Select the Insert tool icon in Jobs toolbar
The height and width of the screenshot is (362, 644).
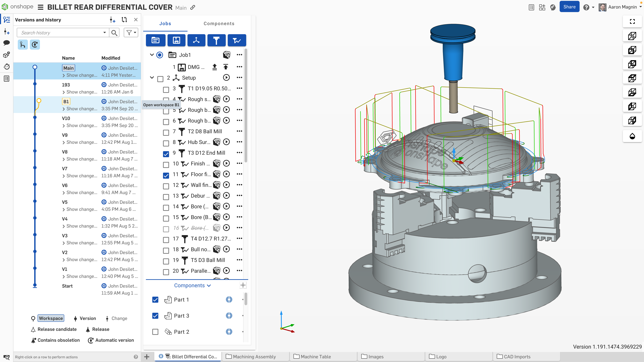(x=216, y=40)
